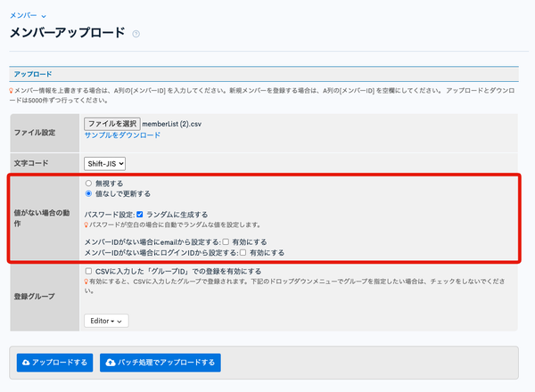The image size is (535, 392).
Task: Click the cloud icon on アップロードする
Action: (26, 363)
